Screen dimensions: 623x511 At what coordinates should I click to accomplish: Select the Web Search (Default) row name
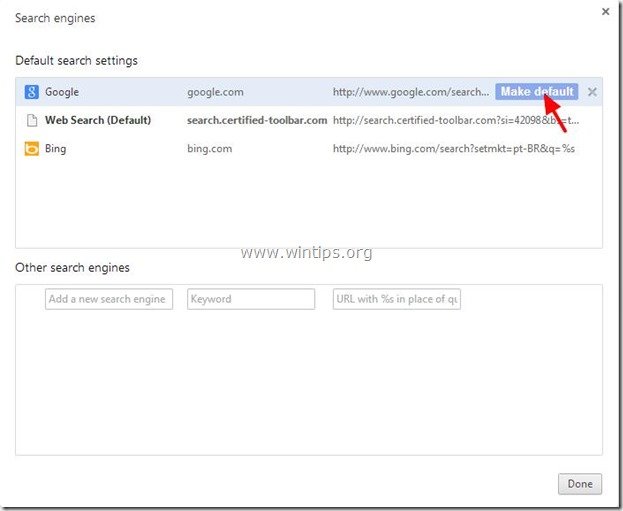[x=98, y=120]
